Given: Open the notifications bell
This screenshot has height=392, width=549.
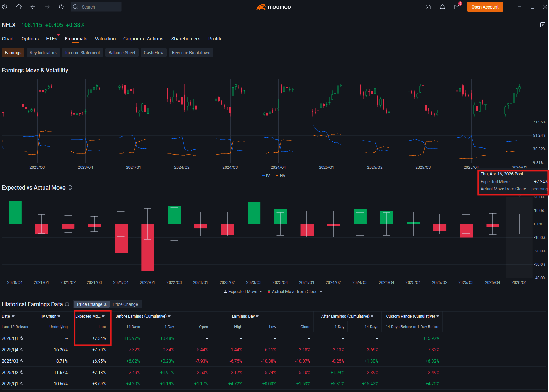Looking at the screenshot, I should 443,7.
